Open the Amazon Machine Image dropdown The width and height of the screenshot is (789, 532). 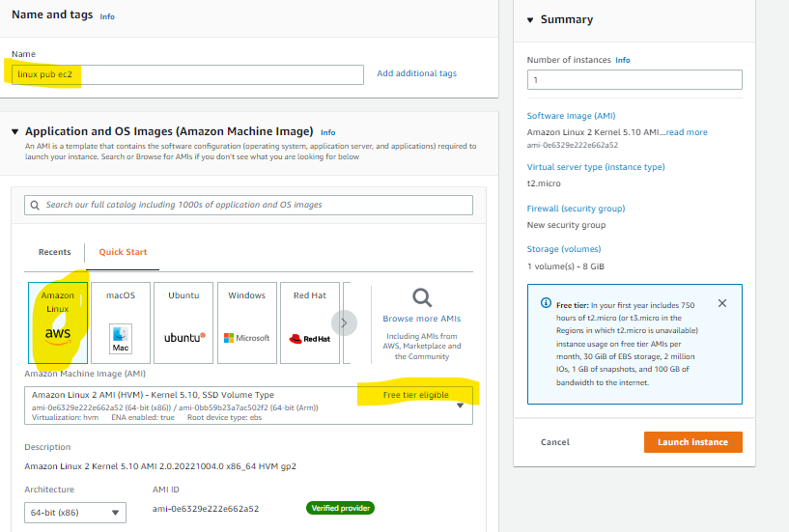click(248, 406)
